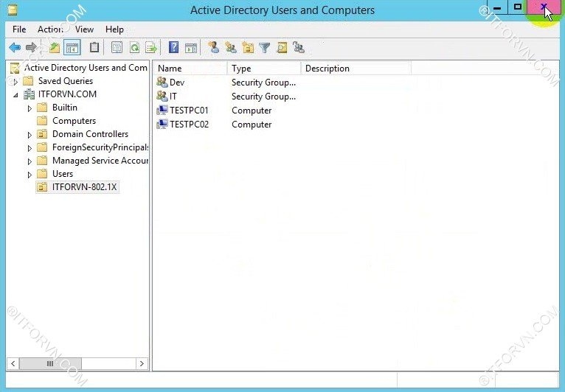Collapse the ITFORVN.COM domain node
The height and width of the screenshot is (392, 565).
[16, 94]
